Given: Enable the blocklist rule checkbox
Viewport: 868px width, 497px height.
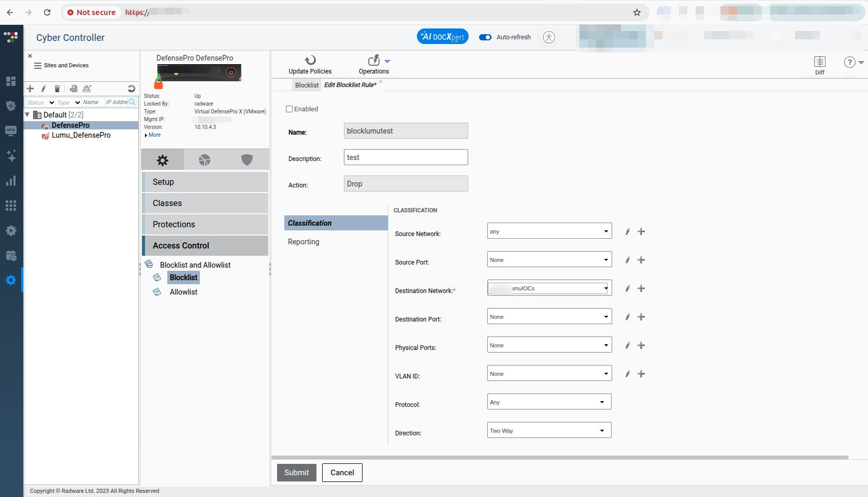Looking at the screenshot, I should tap(290, 109).
